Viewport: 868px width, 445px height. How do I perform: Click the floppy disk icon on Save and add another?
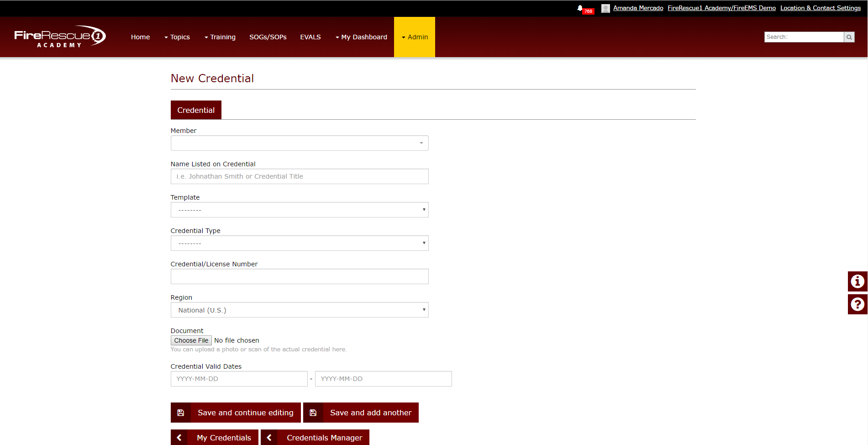(x=313, y=413)
